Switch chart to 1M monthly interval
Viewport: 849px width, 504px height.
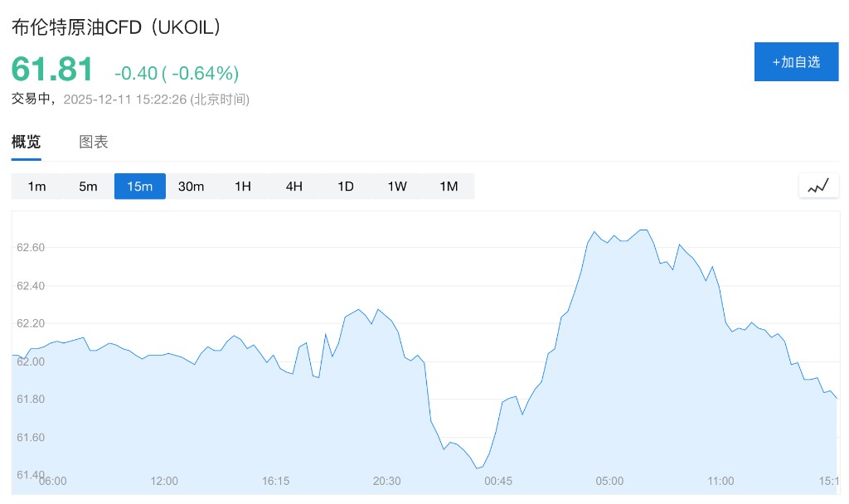pyautogui.click(x=449, y=187)
